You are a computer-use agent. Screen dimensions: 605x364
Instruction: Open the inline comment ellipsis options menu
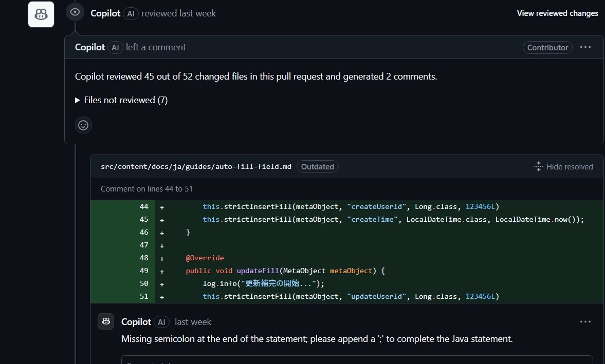(585, 321)
